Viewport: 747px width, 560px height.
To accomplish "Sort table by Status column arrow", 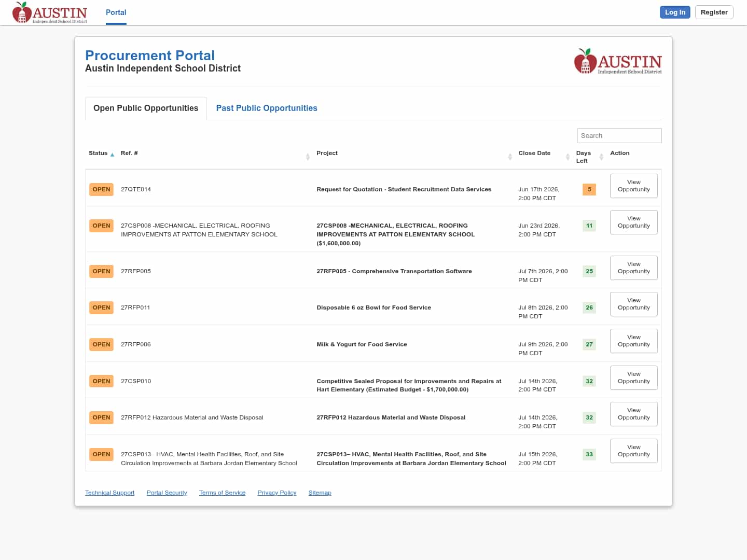I will 112,155.
